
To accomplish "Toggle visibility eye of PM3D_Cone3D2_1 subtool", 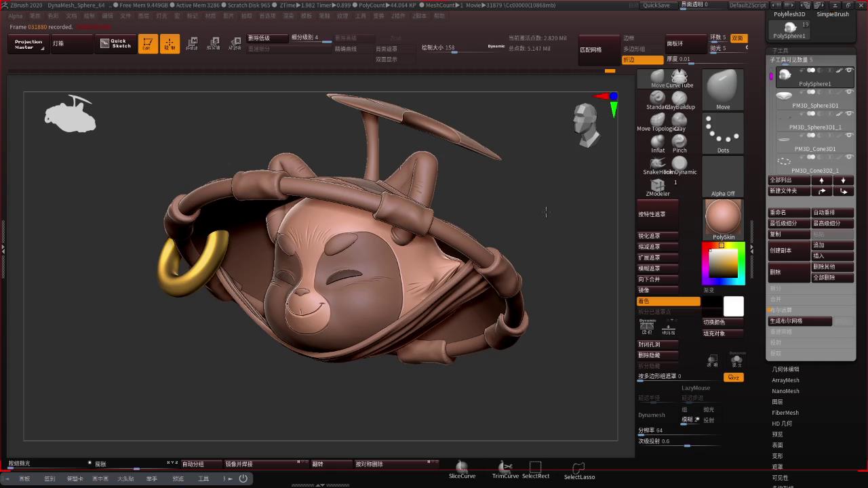I will click(x=849, y=157).
